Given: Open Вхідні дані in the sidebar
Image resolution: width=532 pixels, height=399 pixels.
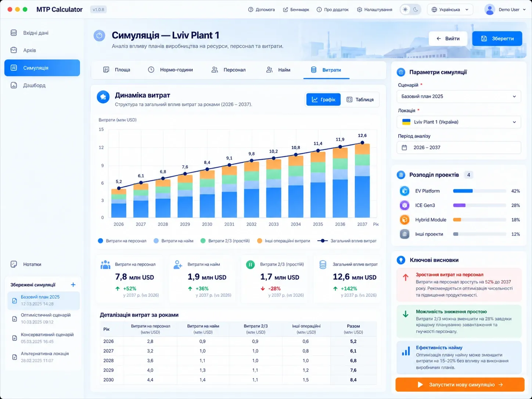Looking at the screenshot, I should click(42, 33).
